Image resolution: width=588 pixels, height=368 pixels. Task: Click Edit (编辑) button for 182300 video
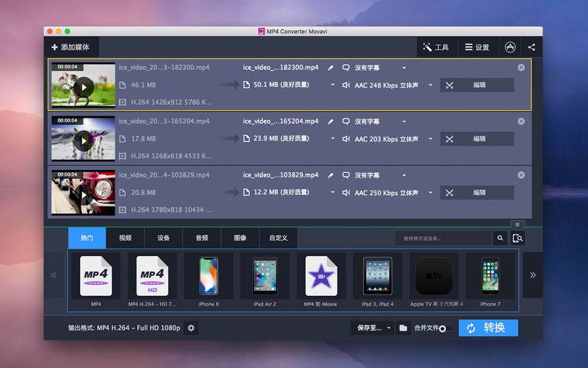point(477,85)
